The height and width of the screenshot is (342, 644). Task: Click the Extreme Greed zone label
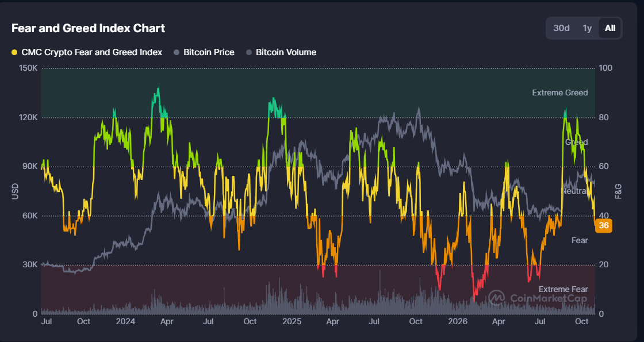coord(560,93)
